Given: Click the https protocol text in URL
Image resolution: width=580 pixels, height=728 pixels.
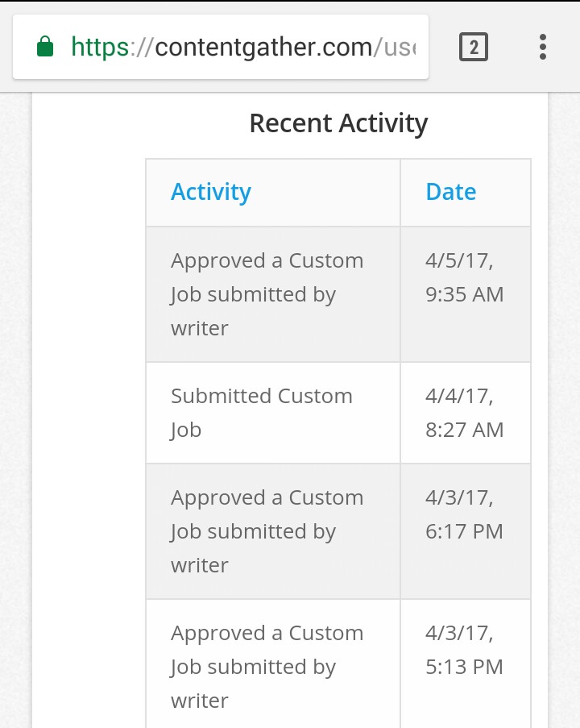Looking at the screenshot, I should click(100, 48).
